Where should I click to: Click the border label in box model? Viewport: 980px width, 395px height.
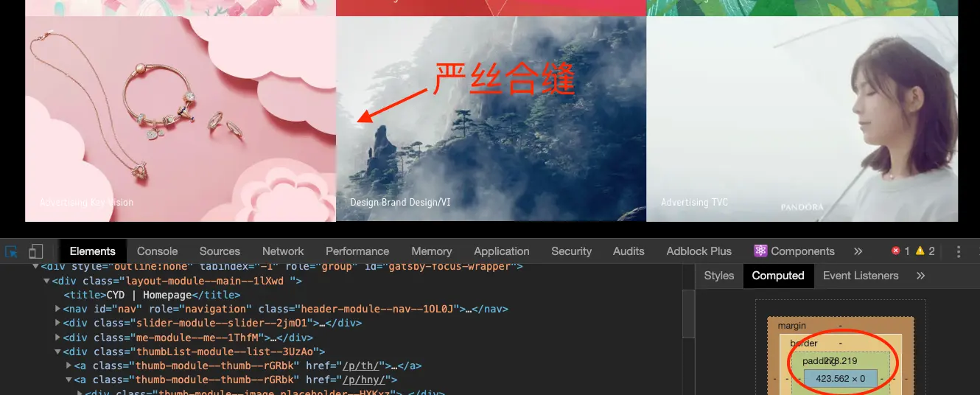pyautogui.click(x=804, y=343)
